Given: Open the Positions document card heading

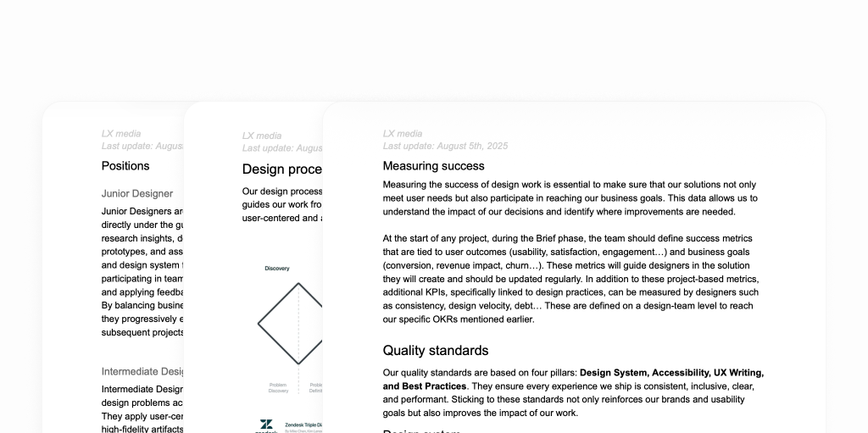Looking at the screenshot, I should click(x=125, y=166).
